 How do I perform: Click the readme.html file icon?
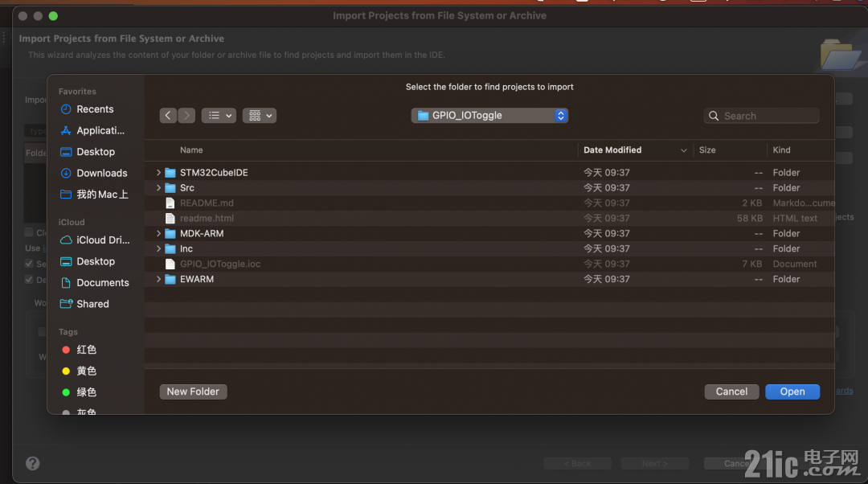[170, 218]
